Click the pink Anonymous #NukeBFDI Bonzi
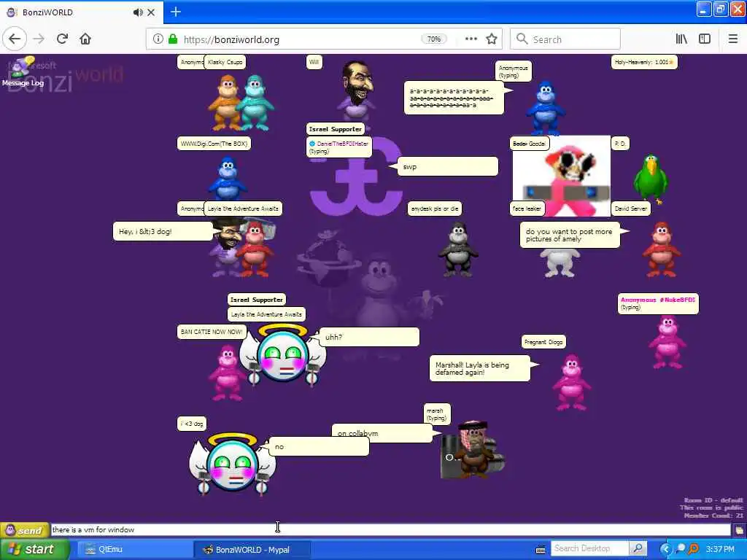747x560 pixels. [x=667, y=342]
